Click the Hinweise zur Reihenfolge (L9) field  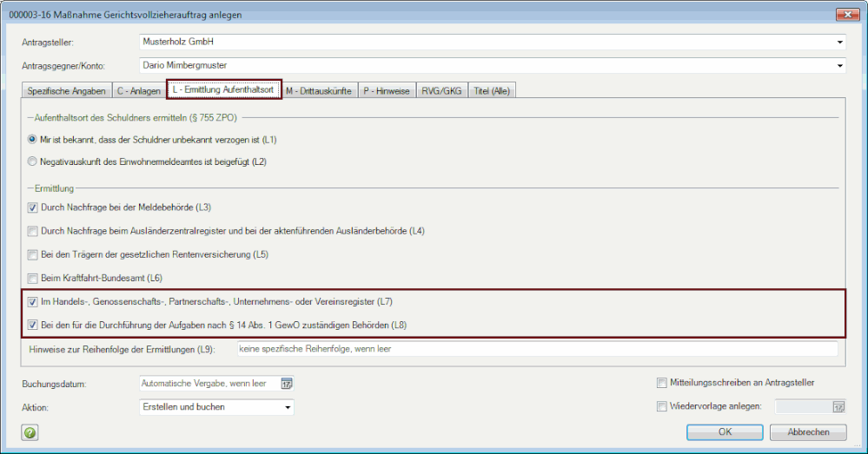pyautogui.click(x=536, y=349)
